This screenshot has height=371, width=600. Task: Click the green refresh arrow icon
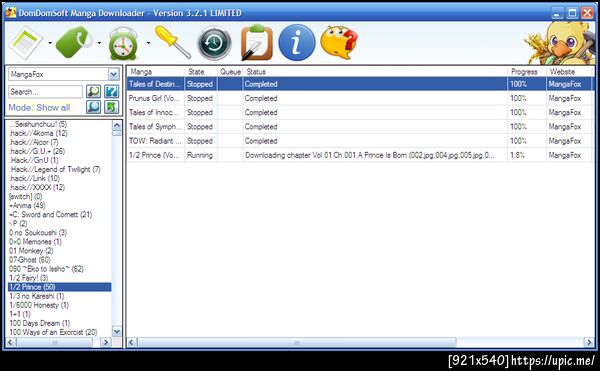(x=111, y=107)
